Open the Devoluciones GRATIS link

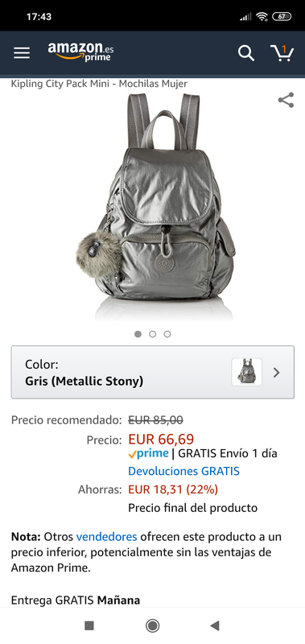pyautogui.click(x=184, y=471)
